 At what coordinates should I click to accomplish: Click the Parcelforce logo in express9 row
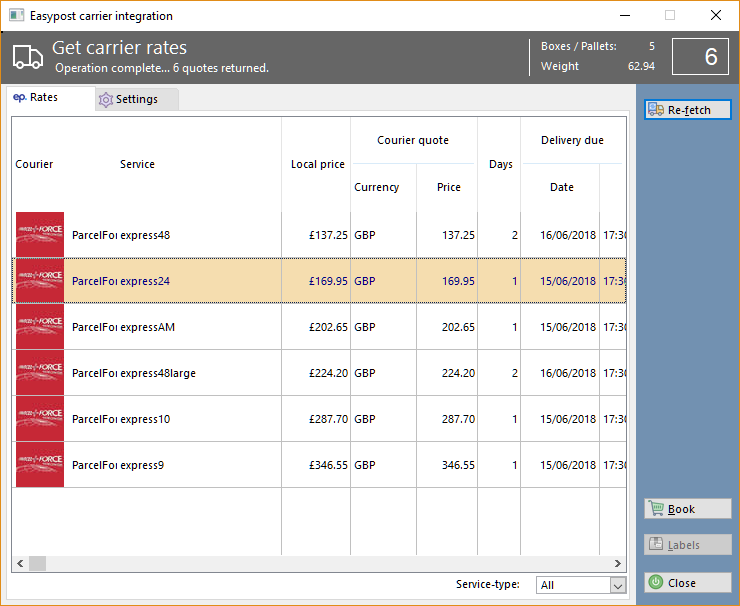coord(40,465)
